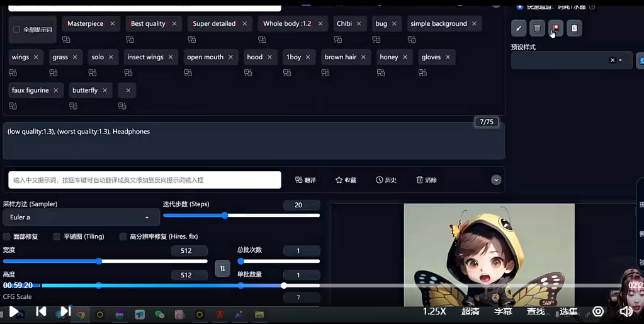This screenshot has height=324, width=644.
Task: Click the translate icon under Masterpiece tag
Action: coord(66,40)
